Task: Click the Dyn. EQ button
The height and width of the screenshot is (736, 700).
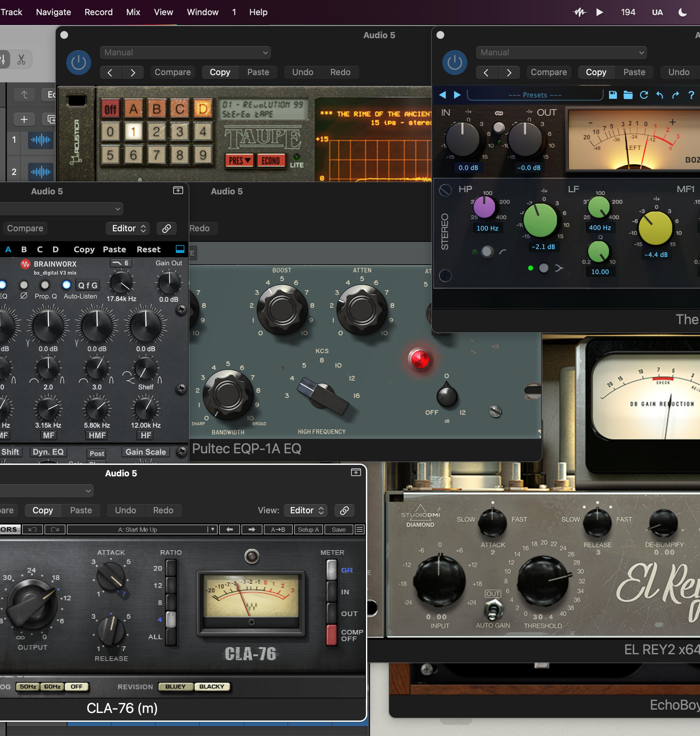Action: coord(48,452)
